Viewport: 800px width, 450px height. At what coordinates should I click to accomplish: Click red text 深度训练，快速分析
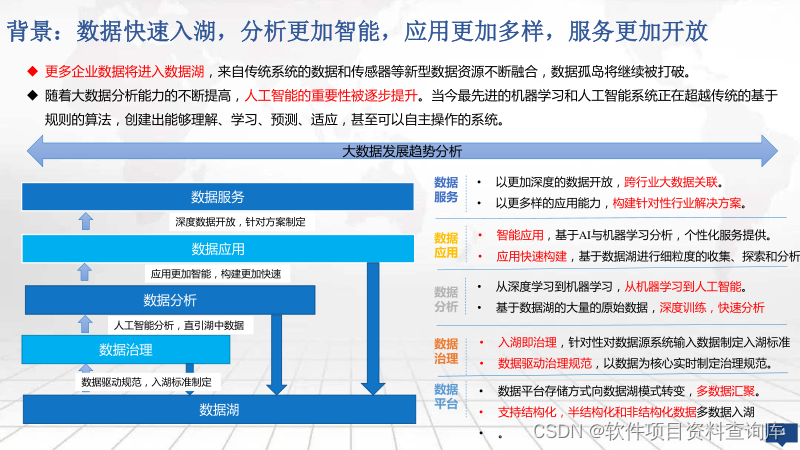[x=712, y=308]
